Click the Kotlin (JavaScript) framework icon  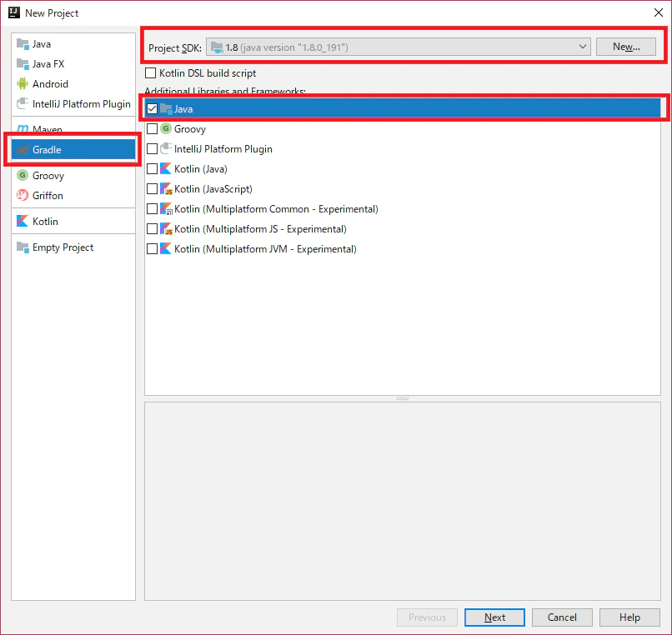[166, 189]
